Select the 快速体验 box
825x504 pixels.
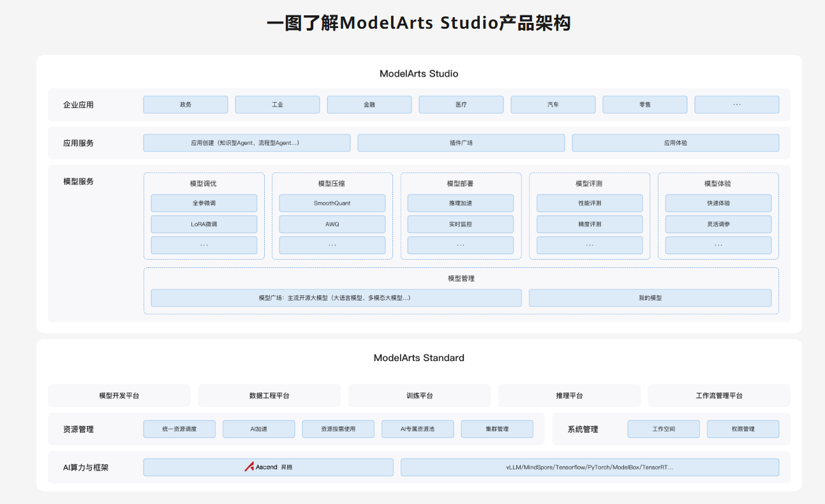pyautogui.click(x=718, y=204)
